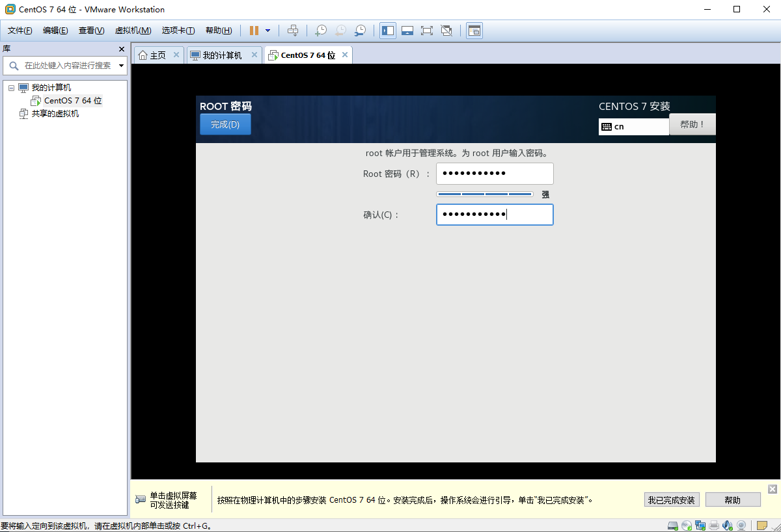
Task: Select CentOS 7 64 位 in library tree
Action: click(73, 101)
